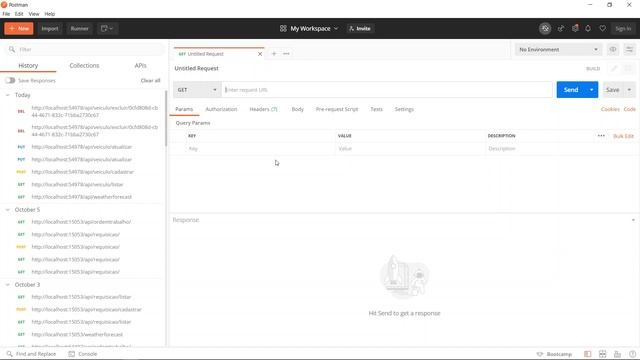Image resolution: width=640 pixels, height=360 pixels.
Task: Click the blue Send button
Action: coord(571,90)
